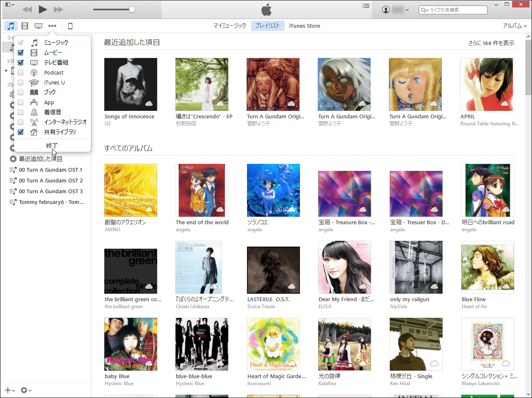This screenshot has width=532, height=398.
Task: Open the bottom gear settings menu
Action: (24, 390)
